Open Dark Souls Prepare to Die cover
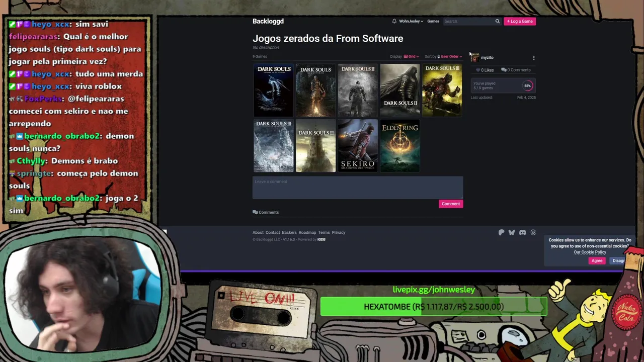The image size is (644, 362). coord(274,90)
